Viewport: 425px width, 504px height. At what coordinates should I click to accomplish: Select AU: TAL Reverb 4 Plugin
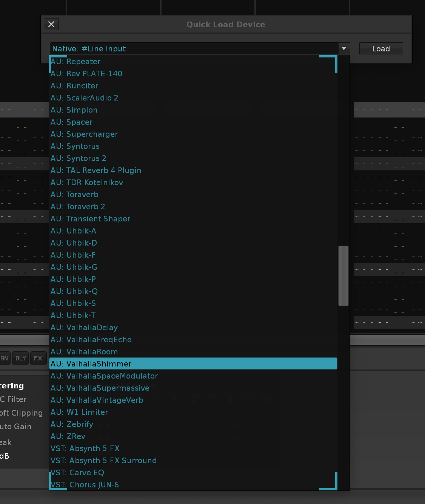click(x=96, y=170)
